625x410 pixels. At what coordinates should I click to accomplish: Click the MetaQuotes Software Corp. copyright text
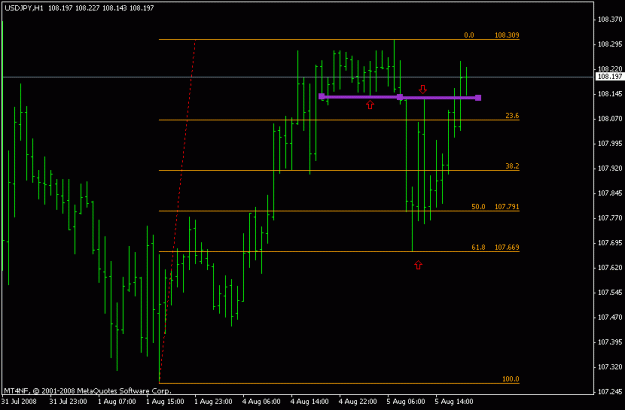(x=87, y=391)
